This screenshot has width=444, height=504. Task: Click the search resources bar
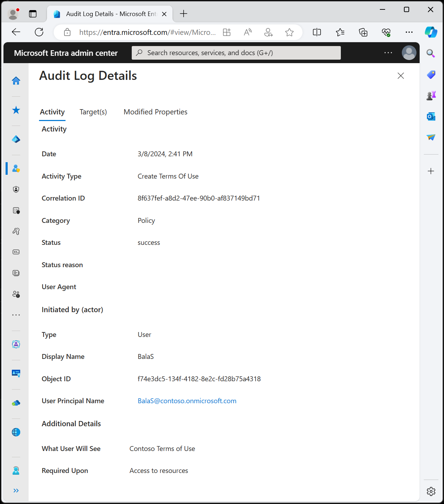pyautogui.click(x=236, y=53)
